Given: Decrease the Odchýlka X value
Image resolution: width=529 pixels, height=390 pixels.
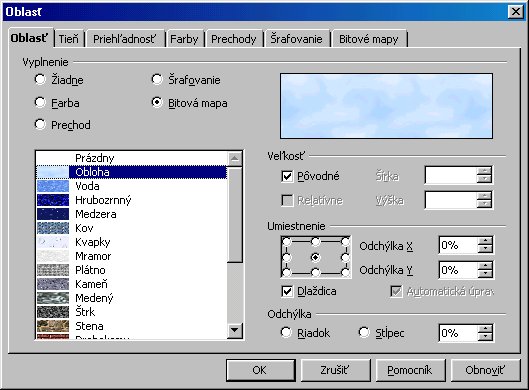Looking at the screenshot, I should 485,249.
